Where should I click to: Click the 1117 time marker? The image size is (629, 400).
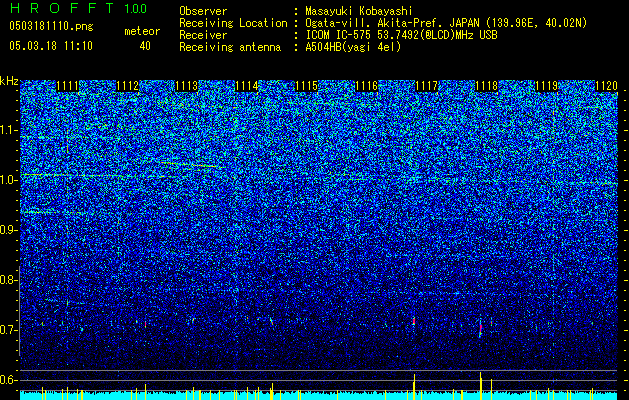click(x=426, y=86)
